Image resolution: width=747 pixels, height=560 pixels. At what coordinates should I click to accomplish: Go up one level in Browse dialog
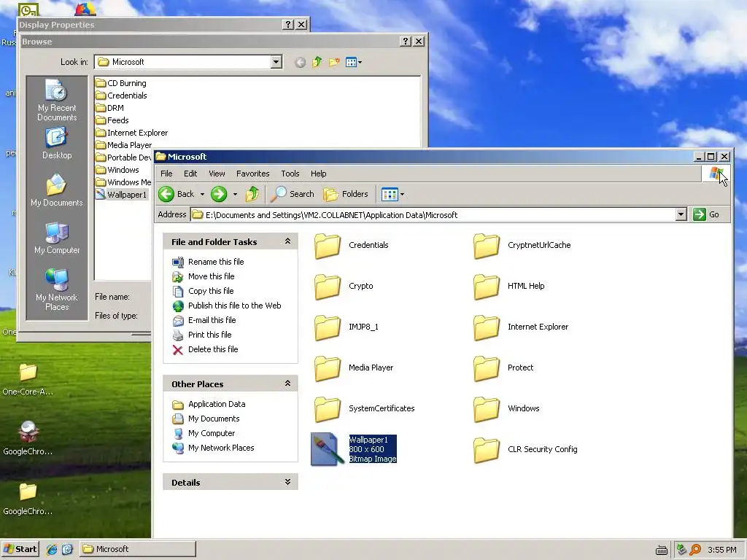tap(317, 62)
